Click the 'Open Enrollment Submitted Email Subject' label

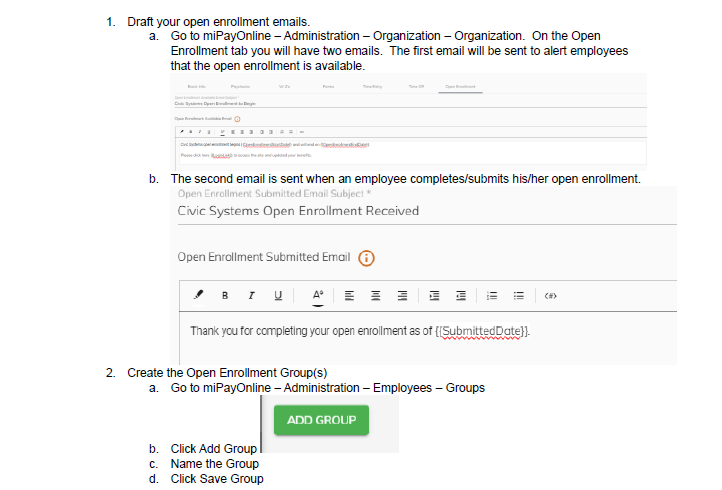(x=274, y=193)
